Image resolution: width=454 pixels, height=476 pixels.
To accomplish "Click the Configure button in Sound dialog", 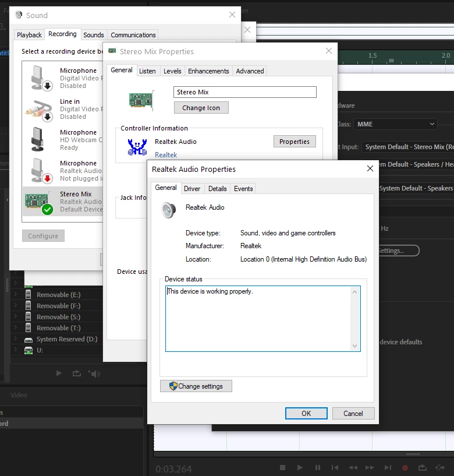I will [43, 236].
